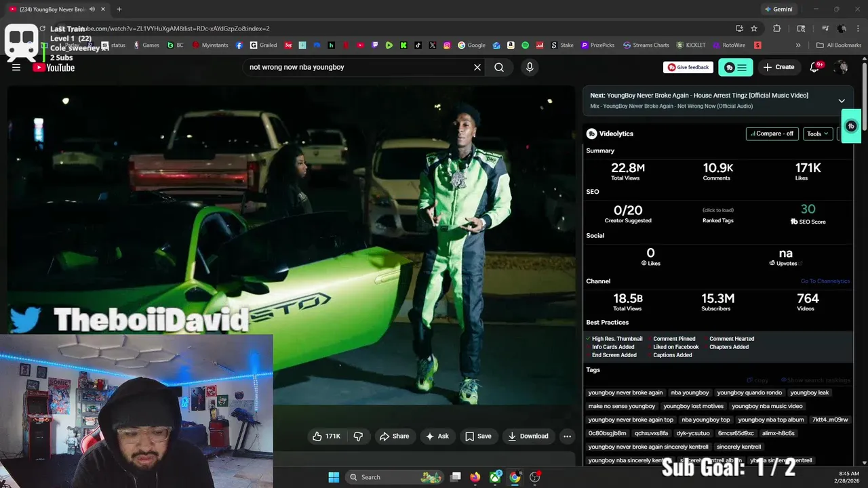Select the 'youngboy lost motives' tag
This screenshot has height=488, width=868.
click(693, 406)
